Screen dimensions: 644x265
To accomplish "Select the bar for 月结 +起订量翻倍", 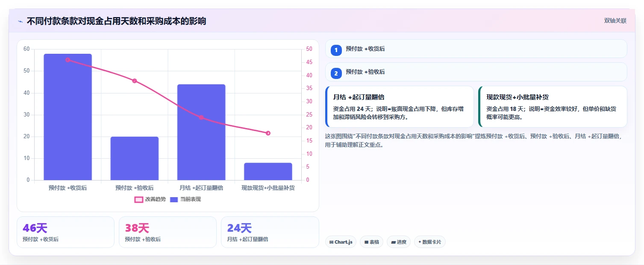I will pos(201,132).
